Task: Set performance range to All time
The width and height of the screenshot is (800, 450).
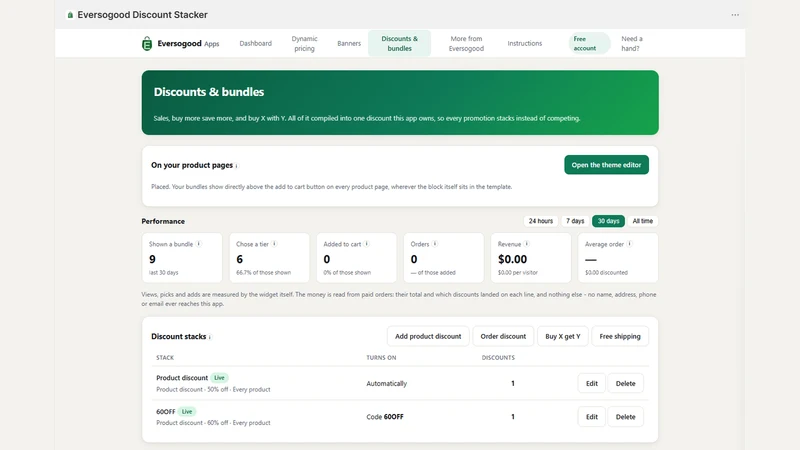Action: [x=642, y=221]
